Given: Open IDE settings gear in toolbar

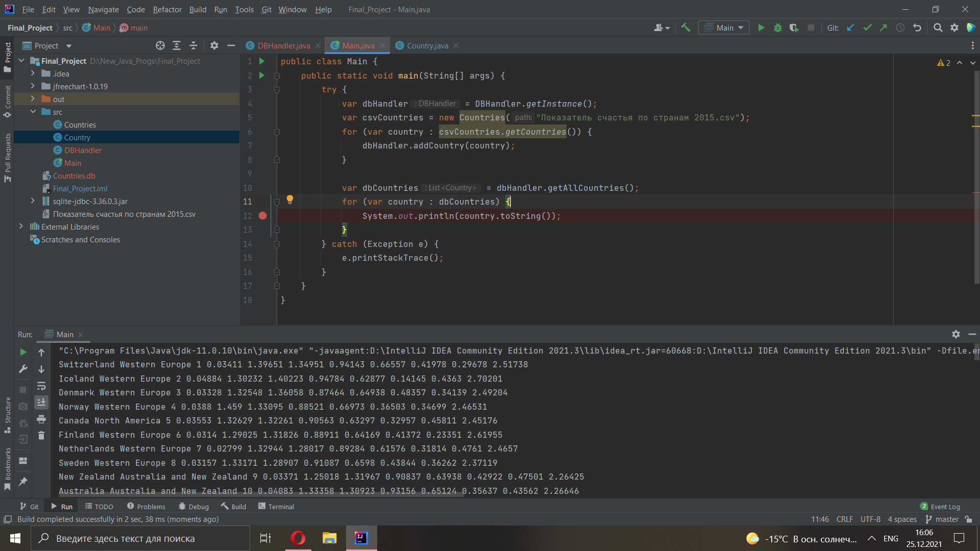Looking at the screenshot, I should click(954, 28).
